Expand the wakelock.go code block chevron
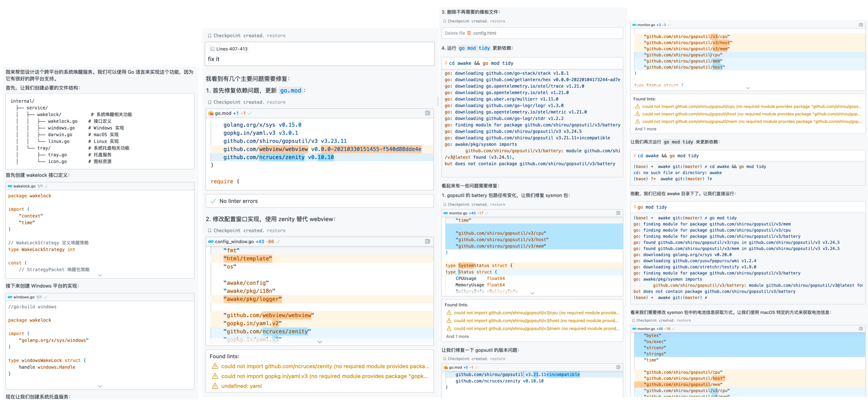The width and height of the screenshot is (868, 403). coord(100,275)
